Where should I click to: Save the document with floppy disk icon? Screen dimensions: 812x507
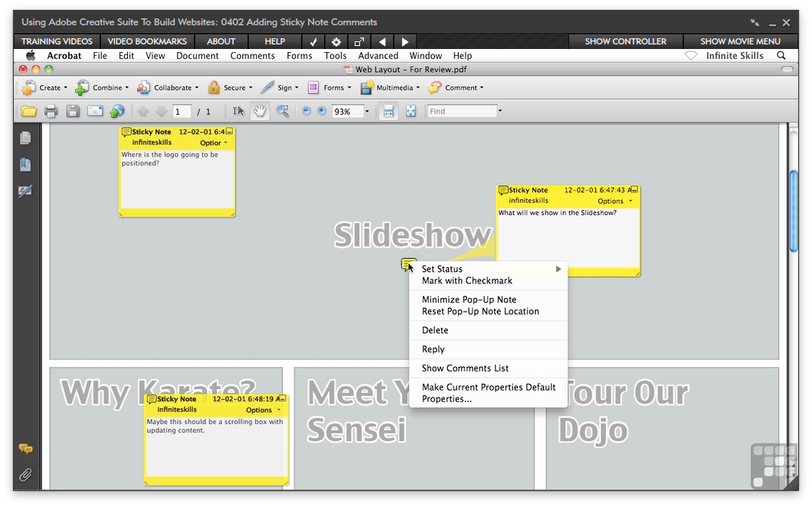[73, 111]
